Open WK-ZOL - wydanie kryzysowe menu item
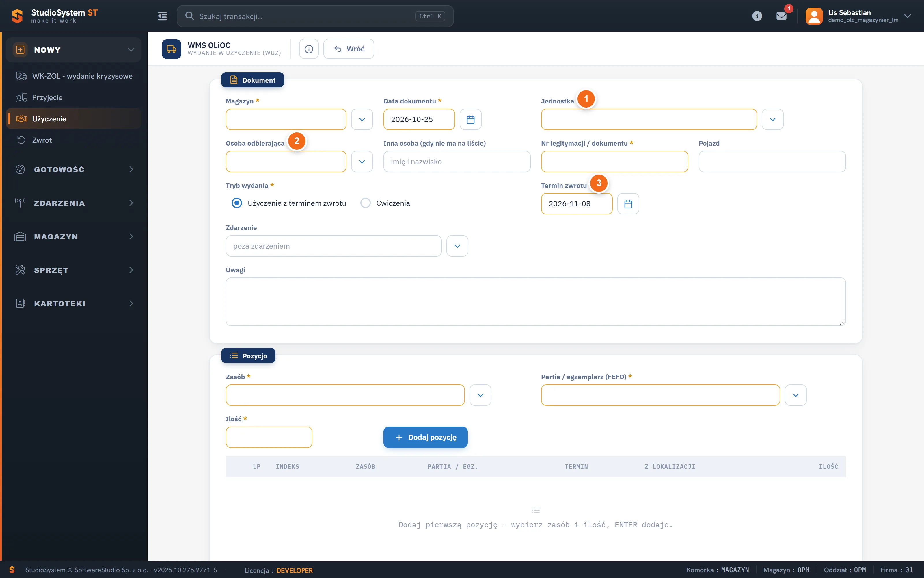The height and width of the screenshot is (578, 924). [x=74, y=76]
